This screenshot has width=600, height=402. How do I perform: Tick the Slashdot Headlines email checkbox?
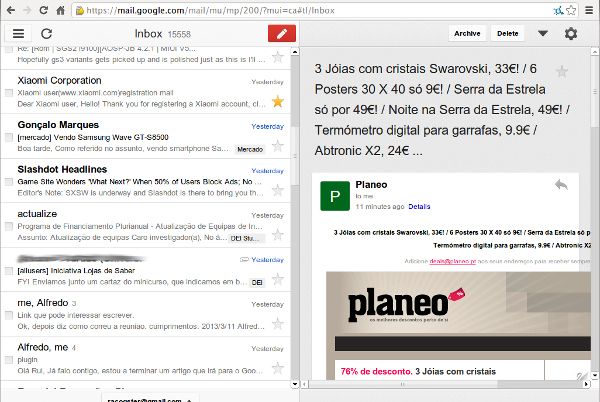point(9,181)
